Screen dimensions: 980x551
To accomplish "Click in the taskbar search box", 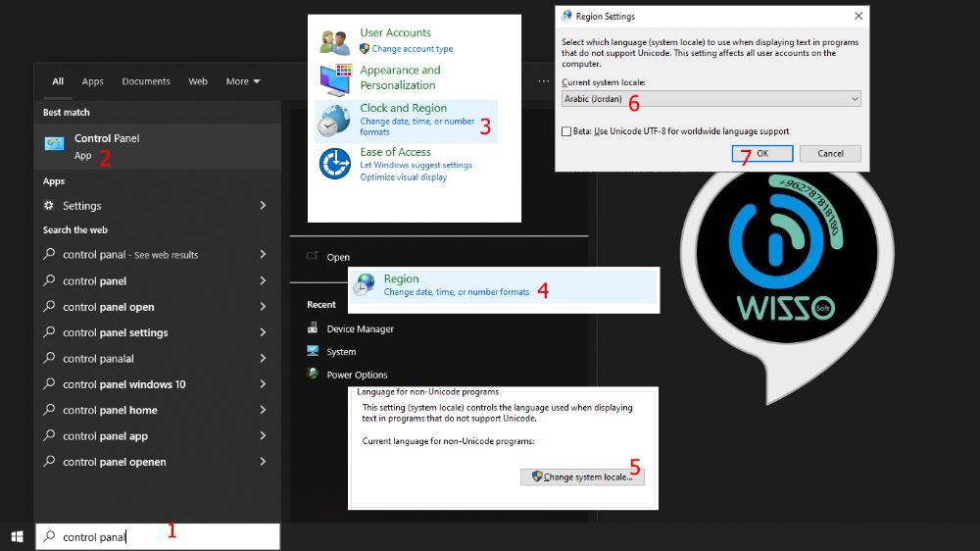I will coord(157,536).
